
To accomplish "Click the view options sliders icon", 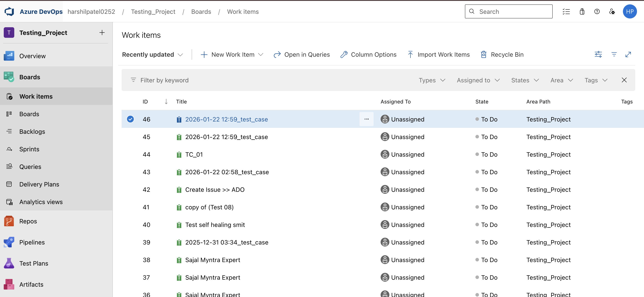I will pyautogui.click(x=598, y=54).
